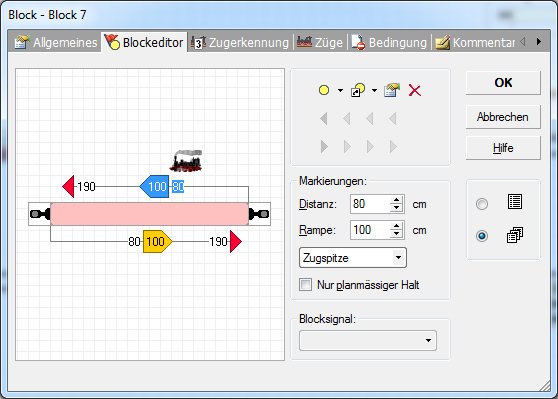
Task: Click the red stop marker labeled 190 on left
Action: pos(69,187)
